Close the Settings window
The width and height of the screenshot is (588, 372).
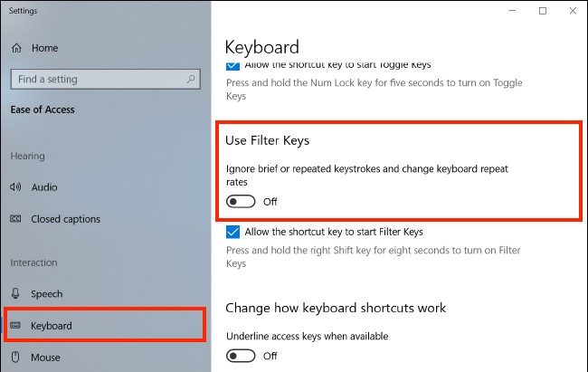pos(570,11)
